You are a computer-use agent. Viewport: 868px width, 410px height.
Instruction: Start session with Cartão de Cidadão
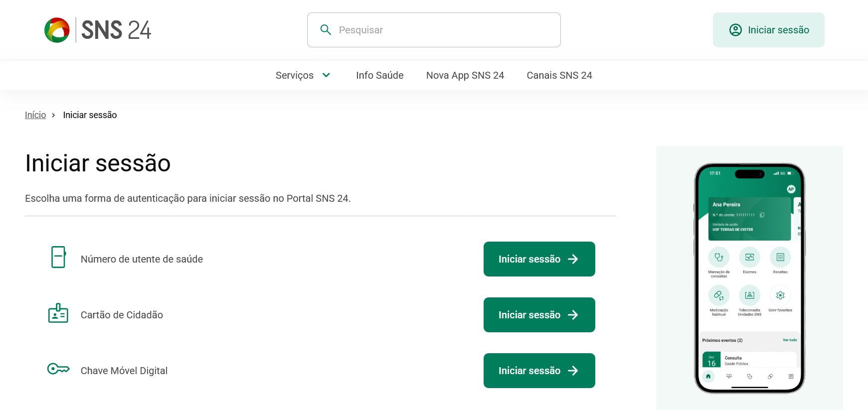(x=539, y=315)
